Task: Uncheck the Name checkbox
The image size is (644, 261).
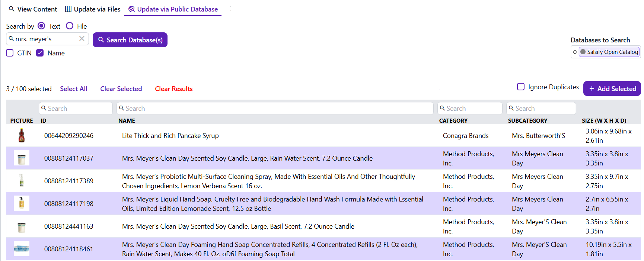Action: tap(40, 53)
